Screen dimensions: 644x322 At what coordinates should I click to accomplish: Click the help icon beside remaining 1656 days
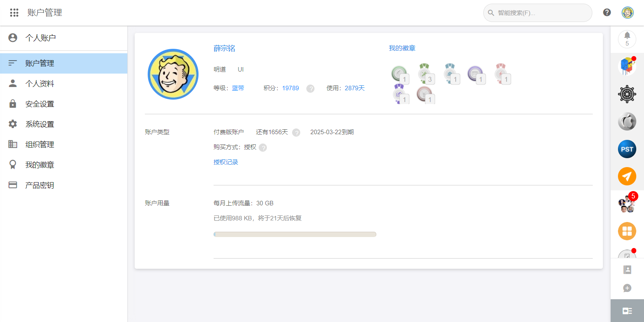tap(296, 133)
